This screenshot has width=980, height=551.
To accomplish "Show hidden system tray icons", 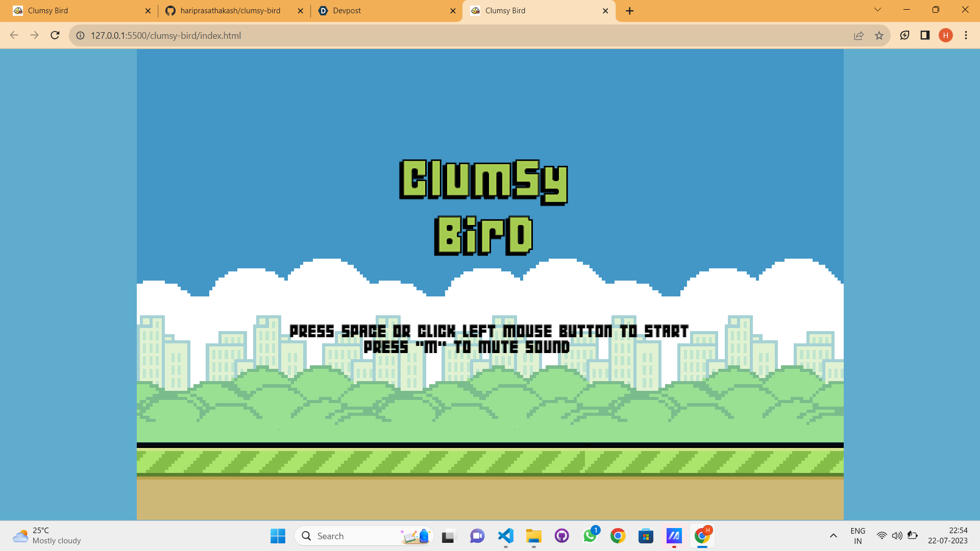I will pos(834,536).
